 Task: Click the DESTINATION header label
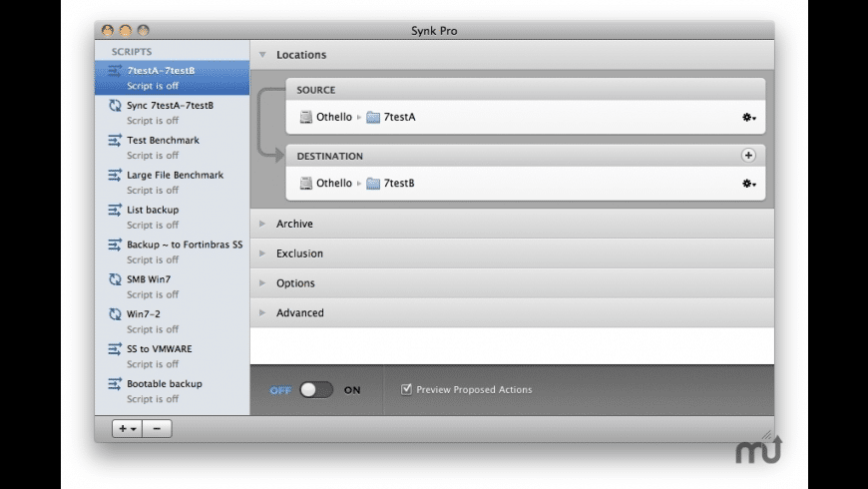click(330, 156)
